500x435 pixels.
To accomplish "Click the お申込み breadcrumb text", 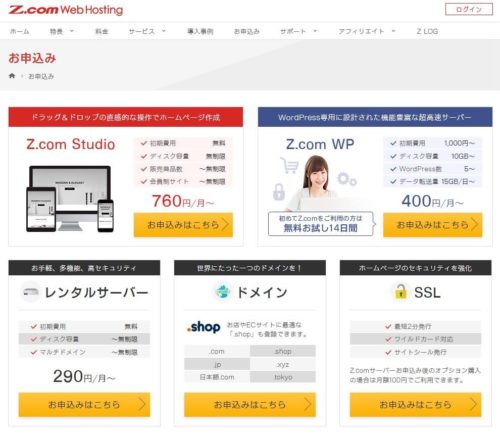I will (x=41, y=76).
